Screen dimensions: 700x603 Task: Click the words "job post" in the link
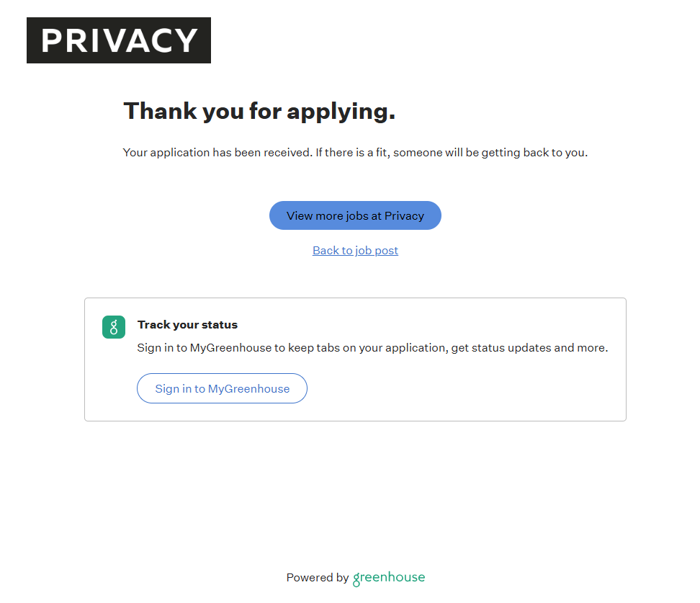click(x=377, y=251)
